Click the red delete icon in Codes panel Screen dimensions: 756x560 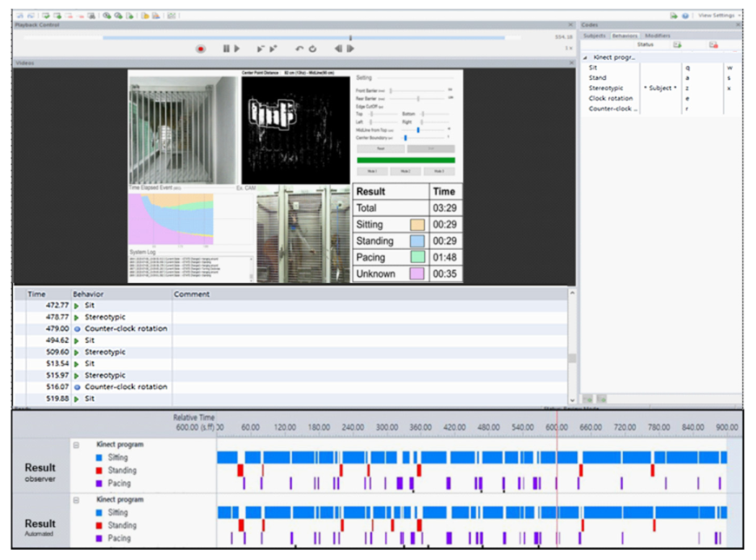click(x=713, y=44)
